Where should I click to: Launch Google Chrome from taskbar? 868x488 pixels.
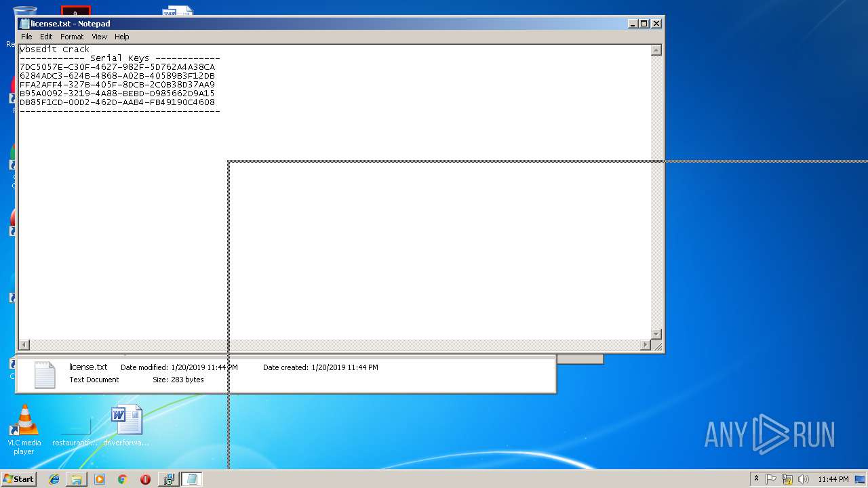(x=122, y=479)
